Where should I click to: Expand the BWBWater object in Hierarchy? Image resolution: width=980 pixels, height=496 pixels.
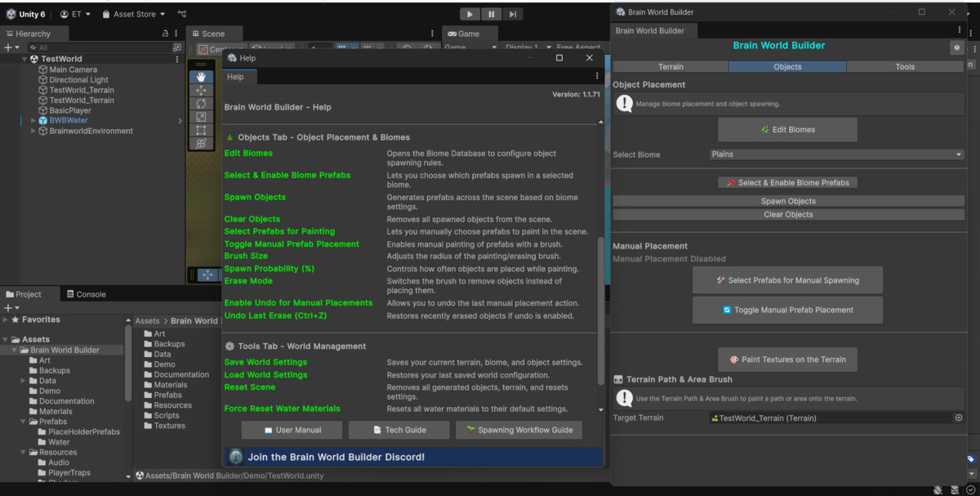(x=33, y=120)
